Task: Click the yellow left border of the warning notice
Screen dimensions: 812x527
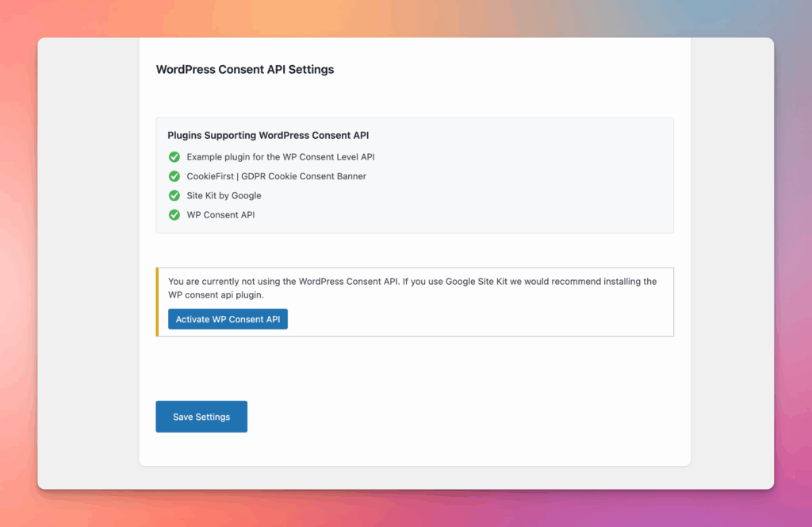Action: [x=157, y=302]
